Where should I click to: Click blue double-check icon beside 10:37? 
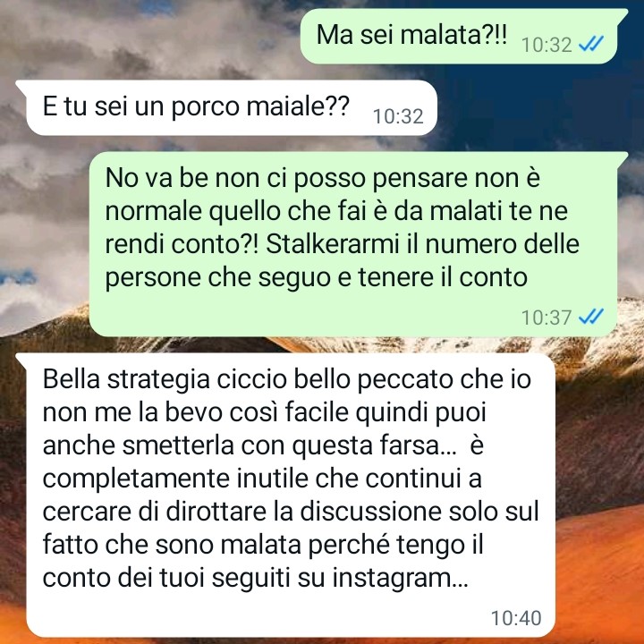coord(591,317)
